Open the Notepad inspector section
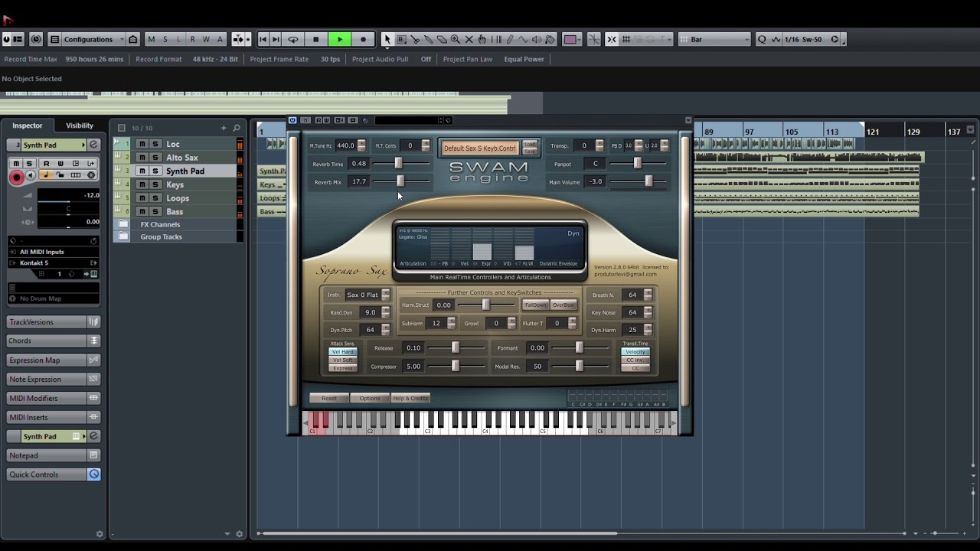The image size is (980, 551). click(x=54, y=455)
